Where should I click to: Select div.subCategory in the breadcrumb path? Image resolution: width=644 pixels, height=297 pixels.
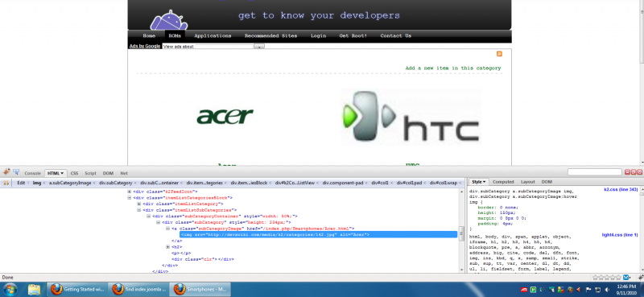click(115, 183)
